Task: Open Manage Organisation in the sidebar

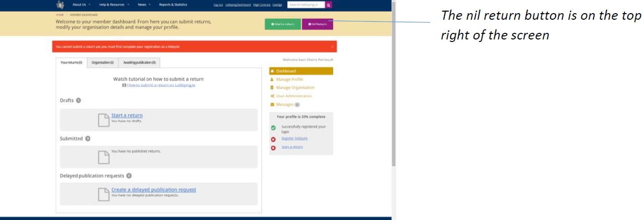Action: (295, 87)
